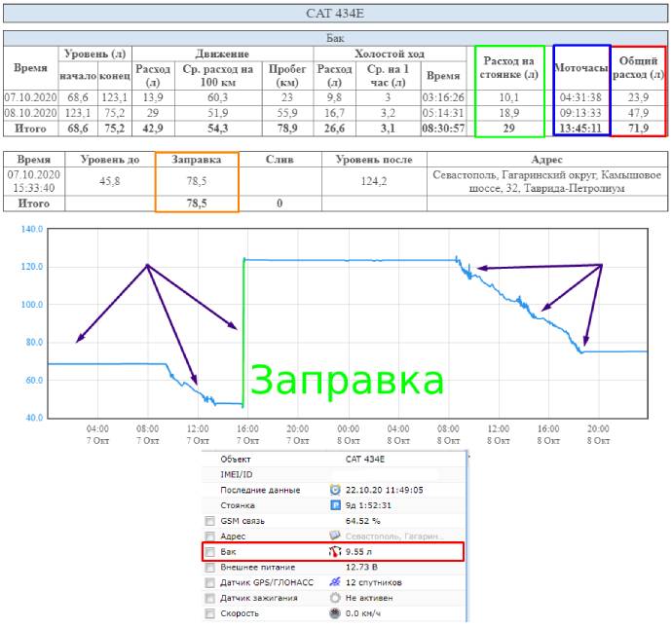
Task: Click the blue parking icon for Стоянка
Action: pos(335,505)
